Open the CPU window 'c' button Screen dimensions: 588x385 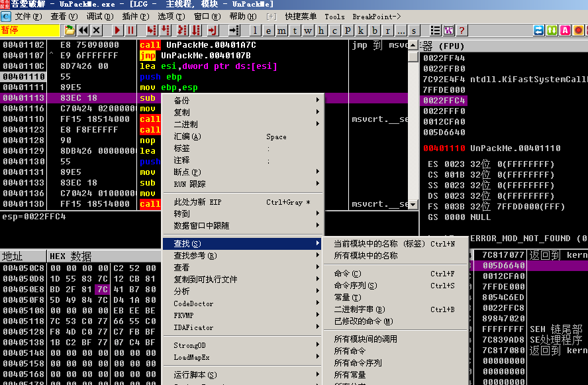334,30
